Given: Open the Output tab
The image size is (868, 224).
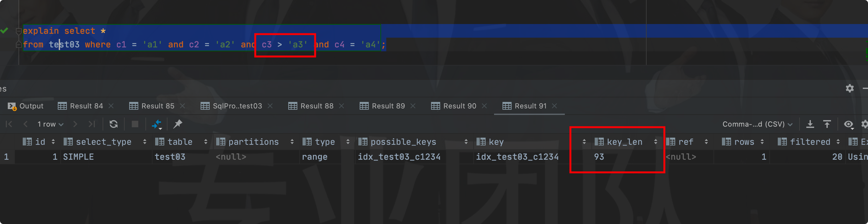Looking at the screenshot, I should [x=26, y=106].
